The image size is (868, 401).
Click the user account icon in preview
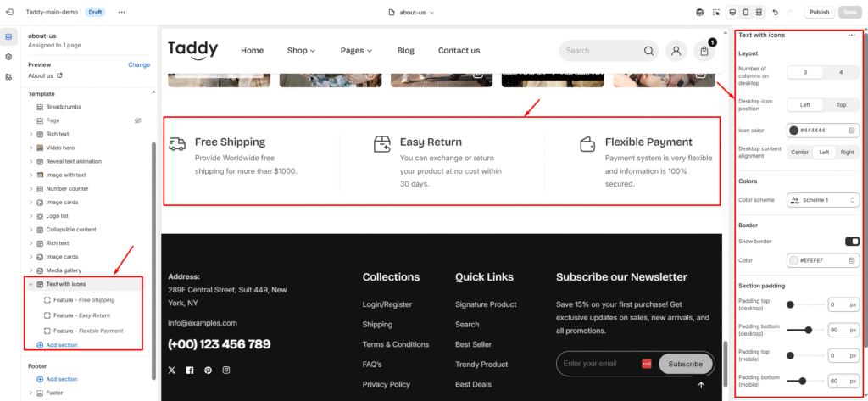pyautogui.click(x=676, y=51)
